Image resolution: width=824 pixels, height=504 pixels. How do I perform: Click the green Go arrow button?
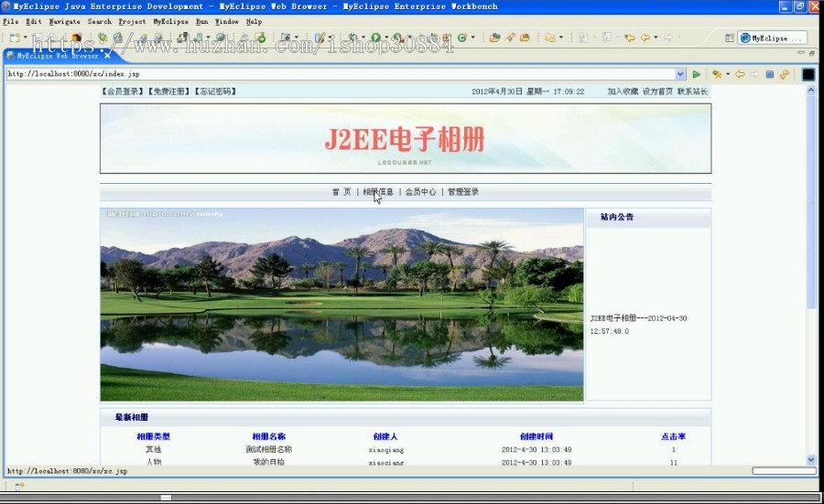697,74
